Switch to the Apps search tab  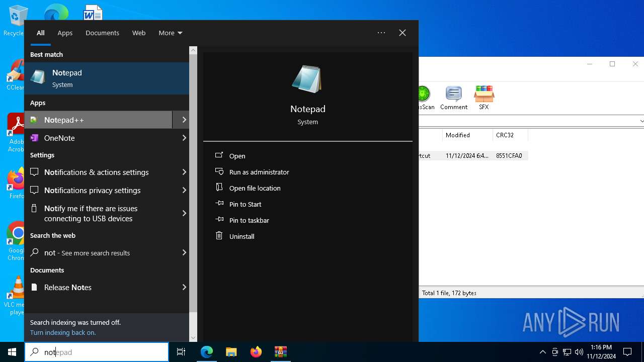(x=65, y=33)
